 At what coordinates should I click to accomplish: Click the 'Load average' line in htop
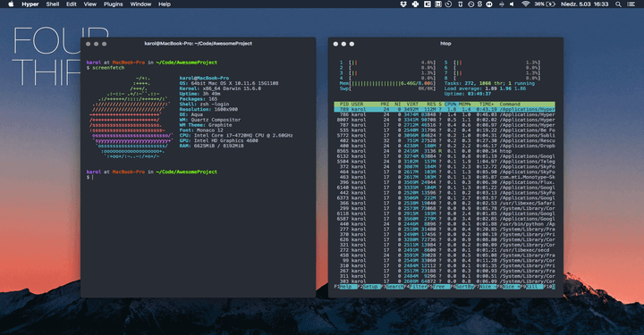pos(485,88)
